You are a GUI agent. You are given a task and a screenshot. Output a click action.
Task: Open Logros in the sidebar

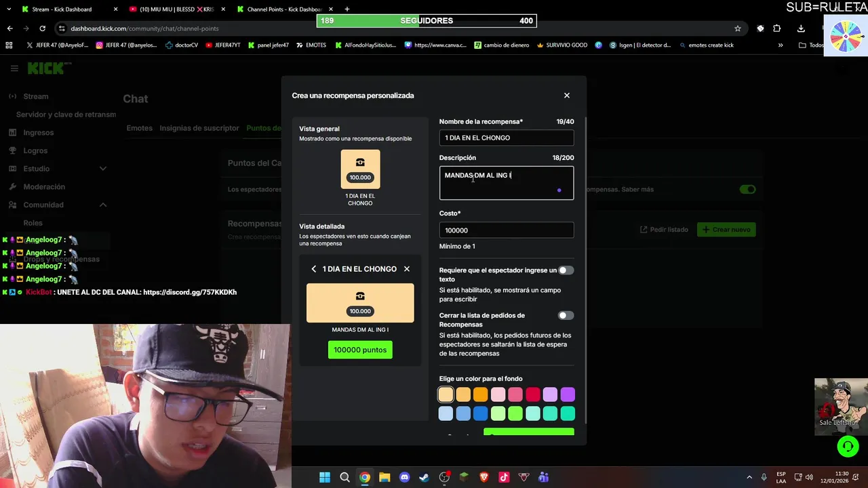(35, 150)
